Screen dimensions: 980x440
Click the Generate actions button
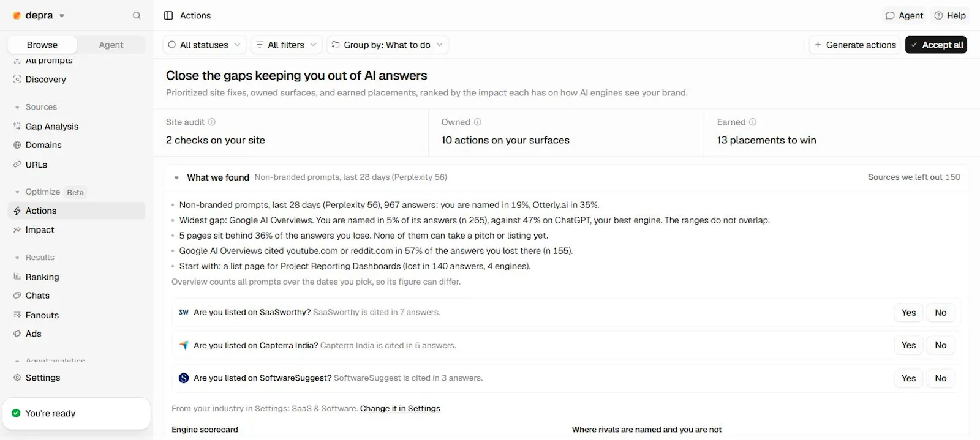(855, 45)
